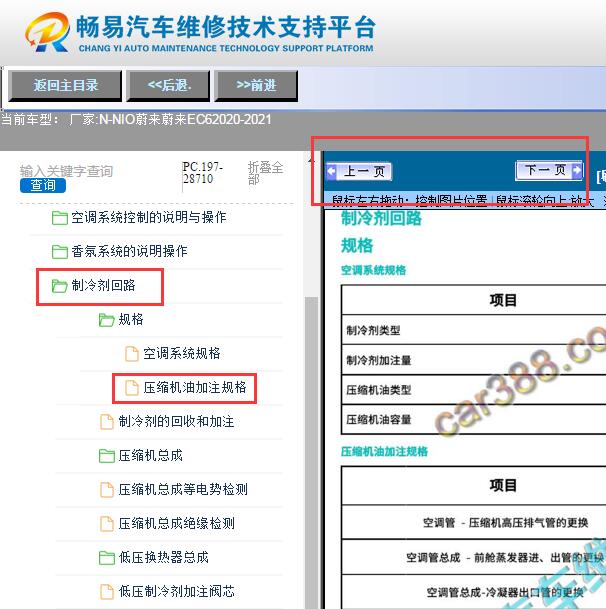The image size is (606, 609).
Task: Click the tree panel vertical scrollbar thumb
Action: 311,452
